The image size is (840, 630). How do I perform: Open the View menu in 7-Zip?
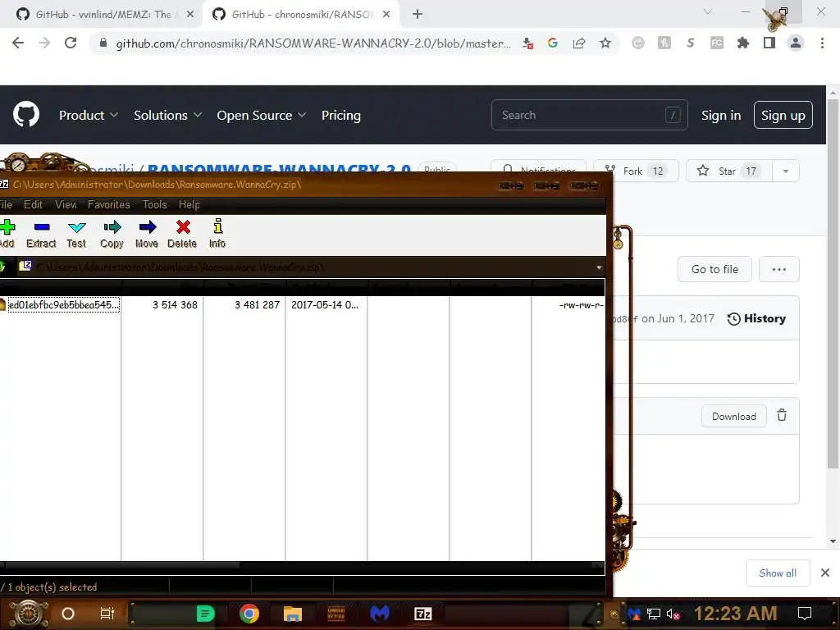[x=66, y=204]
